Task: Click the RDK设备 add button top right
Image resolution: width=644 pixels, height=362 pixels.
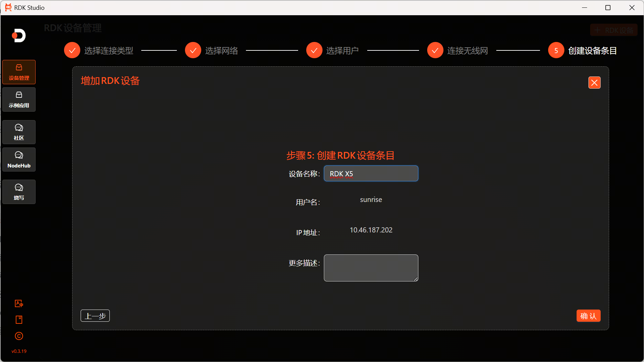Action: click(613, 30)
